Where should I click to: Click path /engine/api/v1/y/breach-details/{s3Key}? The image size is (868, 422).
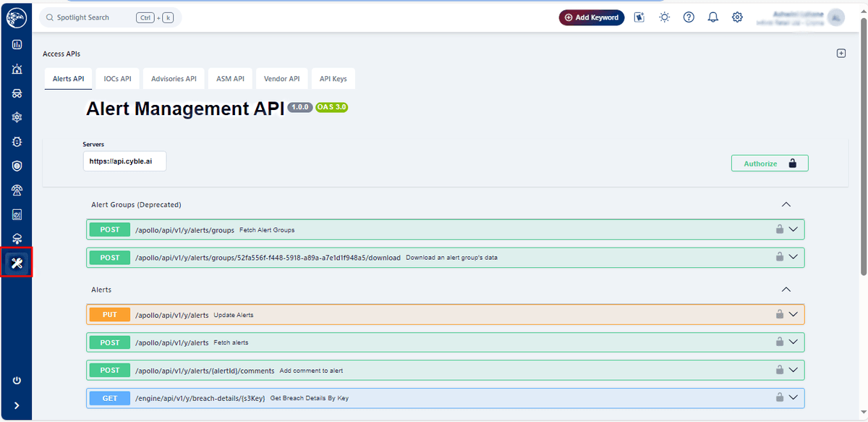tap(200, 398)
